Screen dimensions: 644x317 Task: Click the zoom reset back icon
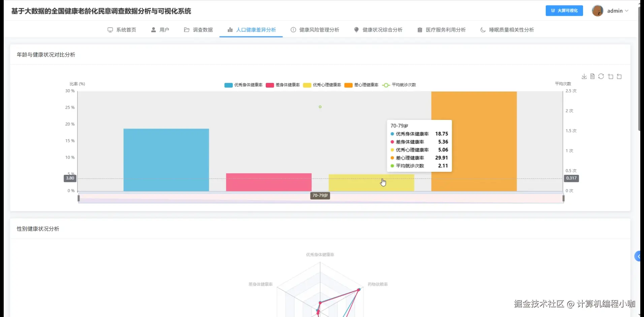(619, 76)
